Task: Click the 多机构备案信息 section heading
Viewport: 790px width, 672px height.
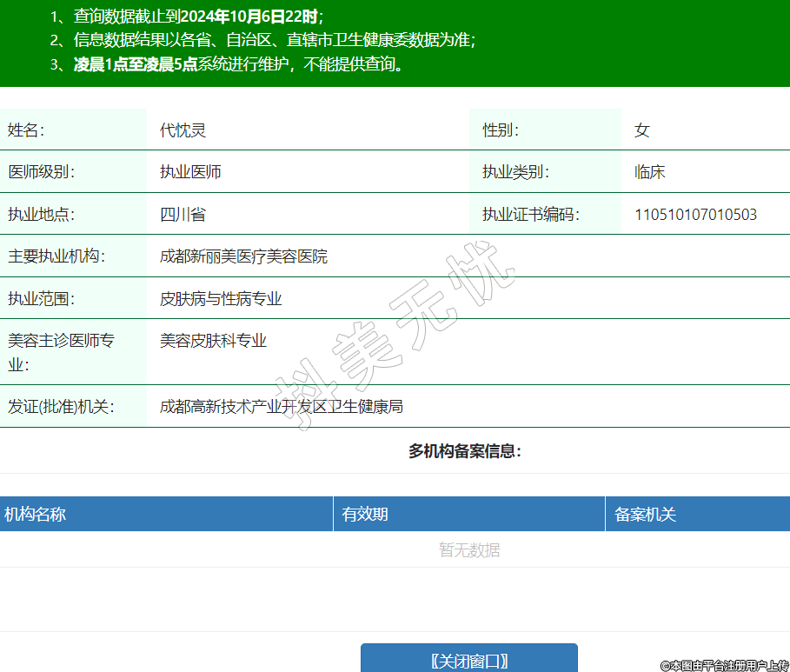Action: pyautogui.click(x=464, y=451)
